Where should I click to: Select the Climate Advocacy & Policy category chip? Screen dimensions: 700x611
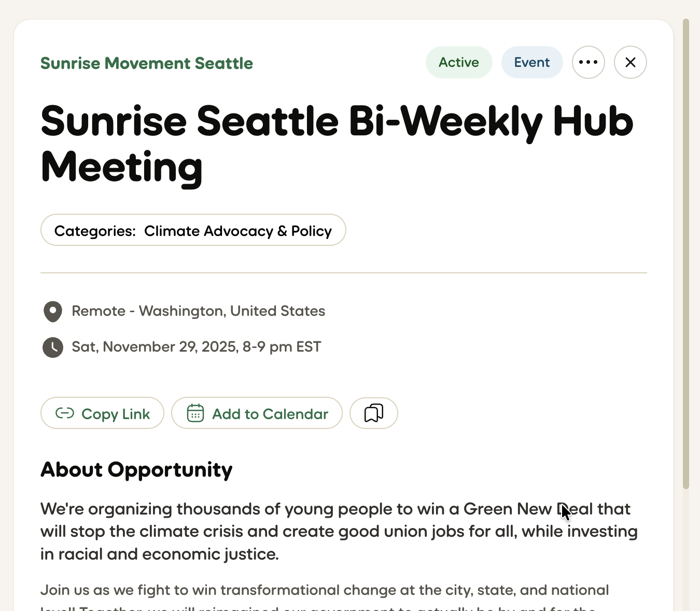(x=237, y=231)
